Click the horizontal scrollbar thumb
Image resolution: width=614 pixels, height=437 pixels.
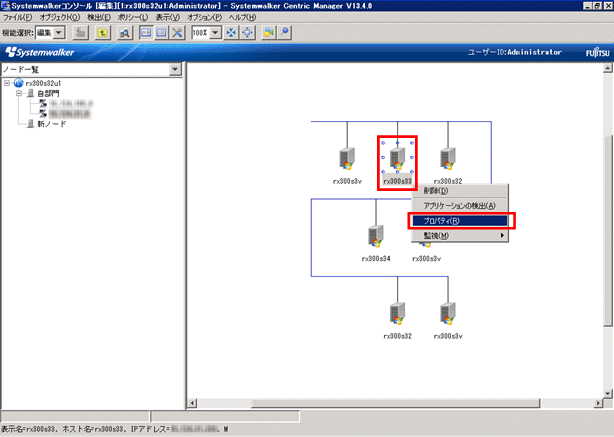click(x=395, y=403)
